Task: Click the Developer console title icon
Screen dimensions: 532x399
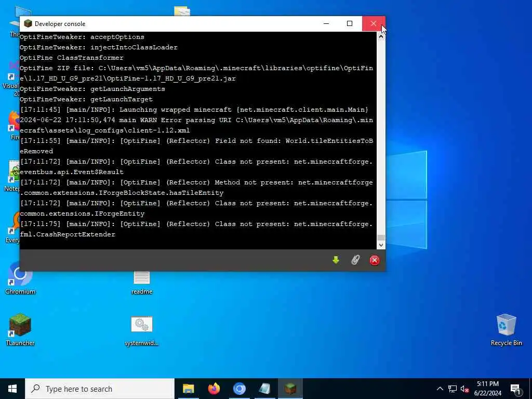Action: 28,23
